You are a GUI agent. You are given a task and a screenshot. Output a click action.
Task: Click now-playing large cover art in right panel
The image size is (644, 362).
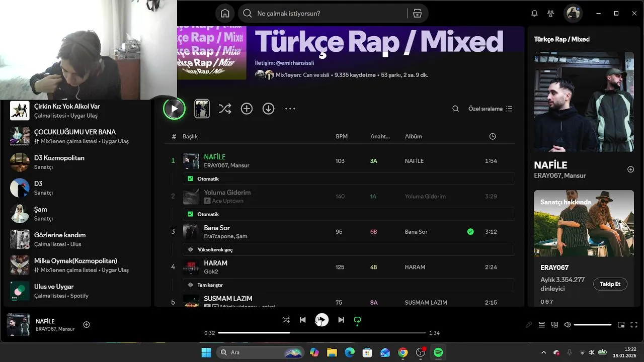coord(584,102)
